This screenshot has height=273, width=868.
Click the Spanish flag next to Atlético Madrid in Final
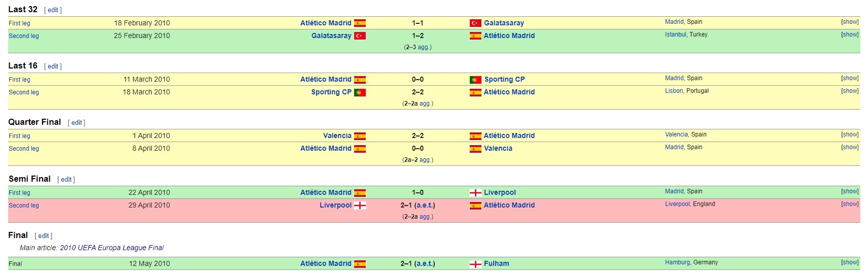[x=360, y=264]
